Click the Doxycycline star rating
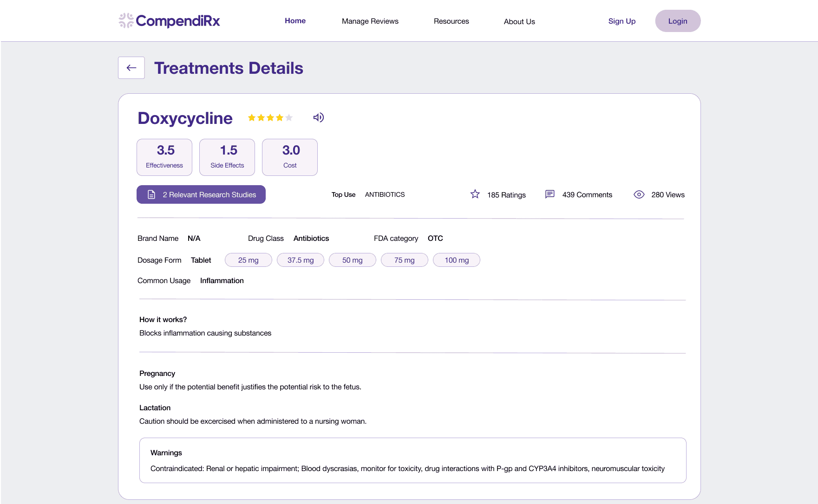The image size is (818, 504). click(x=270, y=118)
